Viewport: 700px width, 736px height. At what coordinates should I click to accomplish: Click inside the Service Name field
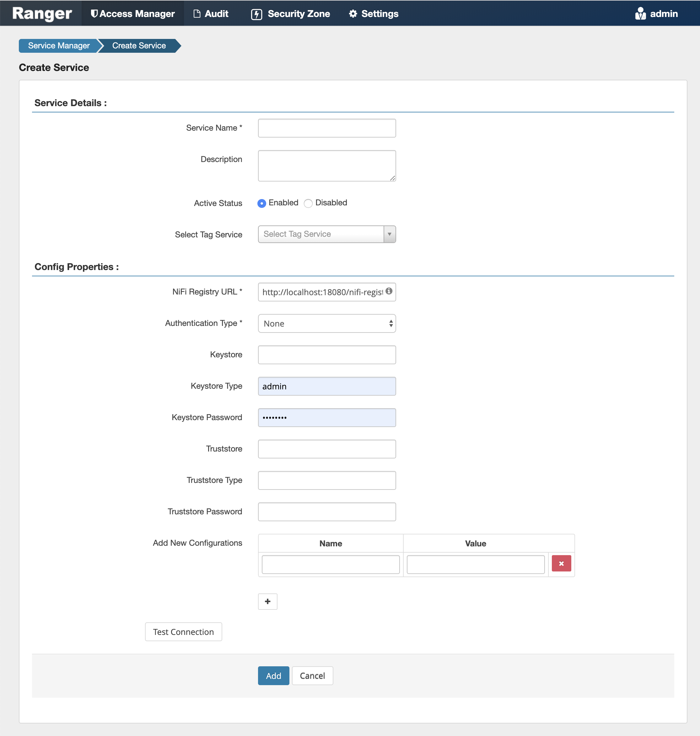tap(326, 128)
